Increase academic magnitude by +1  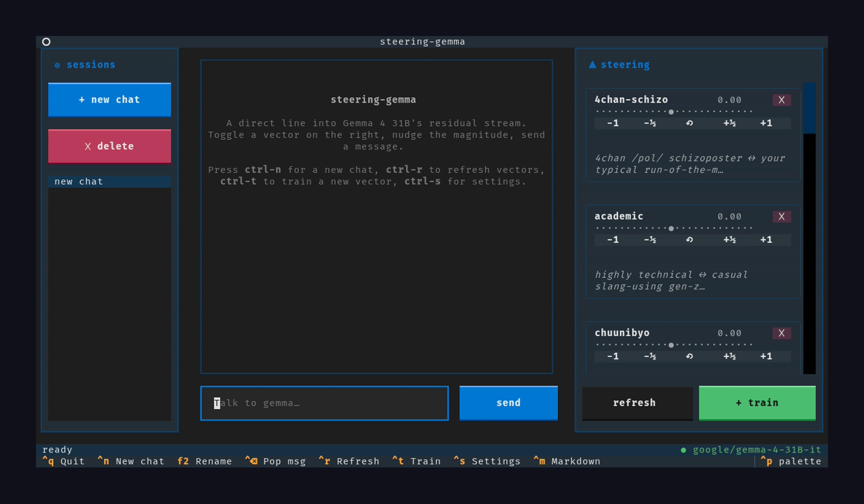(766, 239)
